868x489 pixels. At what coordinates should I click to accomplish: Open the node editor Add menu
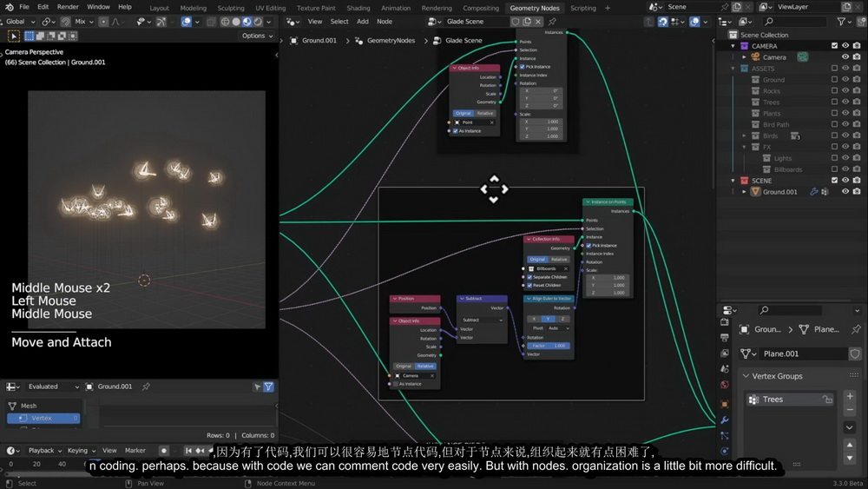point(363,22)
